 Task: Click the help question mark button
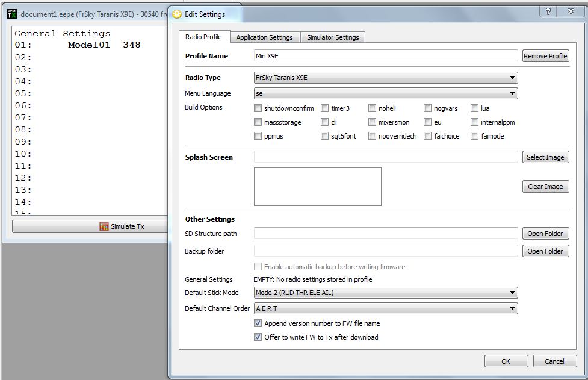point(548,12)
